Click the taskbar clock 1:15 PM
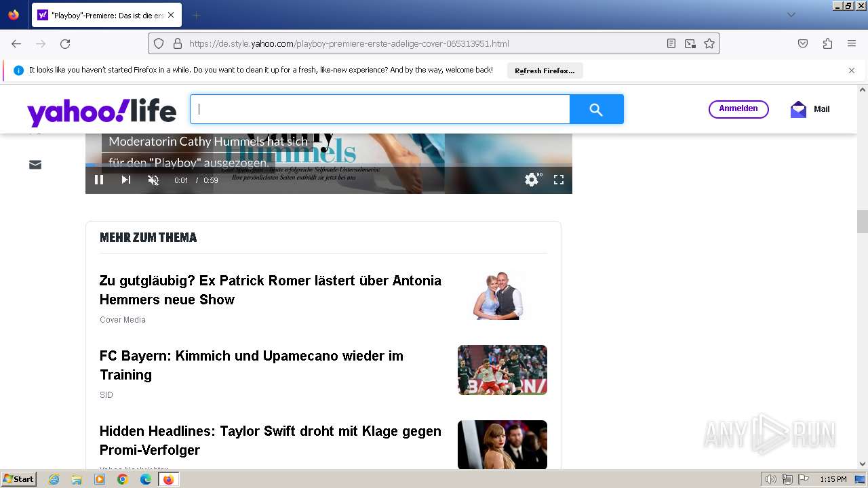 point(833,479)
